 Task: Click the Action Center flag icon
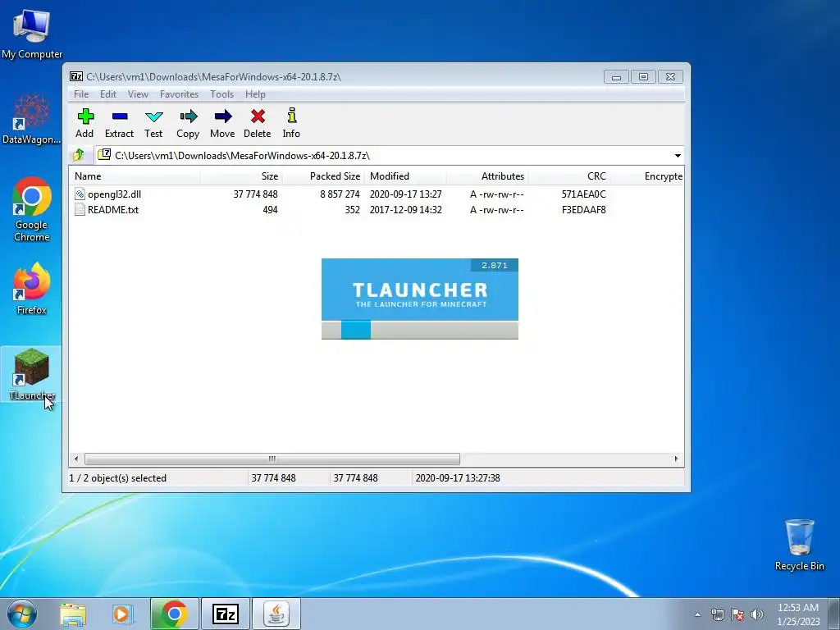[737, 614]
